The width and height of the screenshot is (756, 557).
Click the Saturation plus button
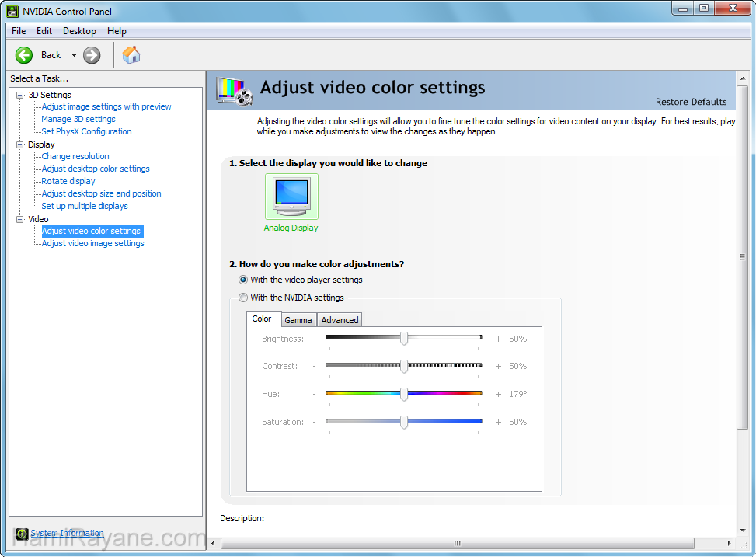pyautogui.click(x=498, y=423)
